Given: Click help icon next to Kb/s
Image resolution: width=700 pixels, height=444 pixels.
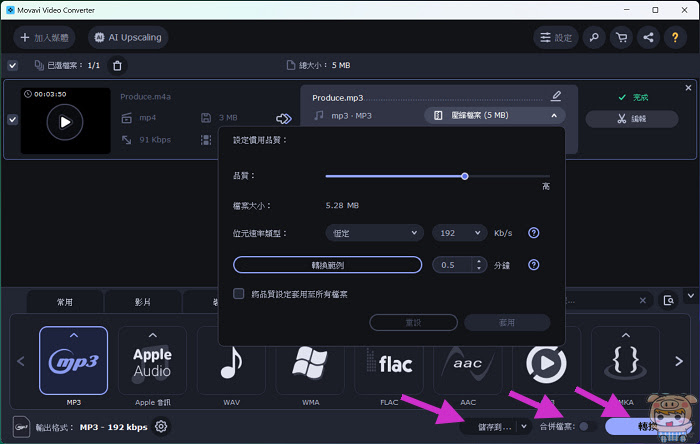Looking at the screenshot, I should tap(533, 233).
